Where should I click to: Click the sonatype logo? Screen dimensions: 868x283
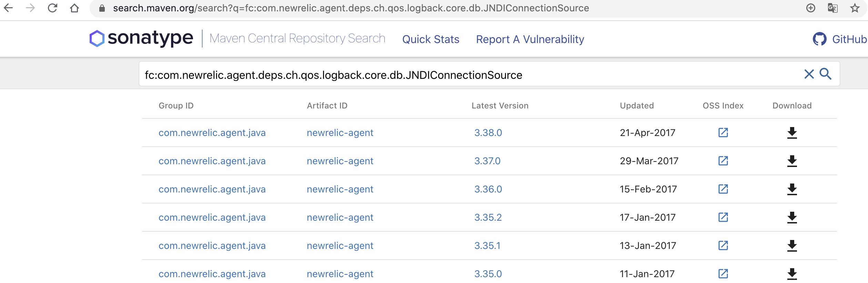point(141,38)
